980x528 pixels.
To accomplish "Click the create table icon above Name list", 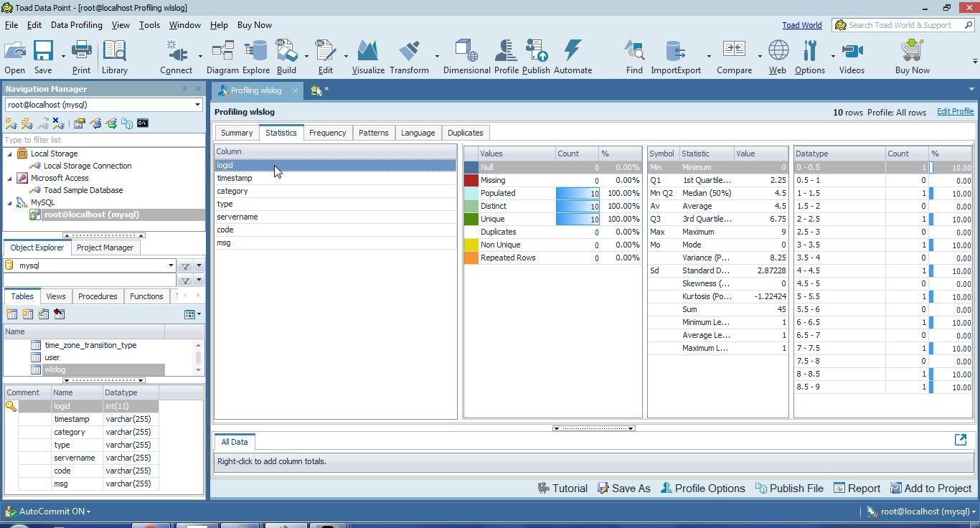I will pos(11,313).
